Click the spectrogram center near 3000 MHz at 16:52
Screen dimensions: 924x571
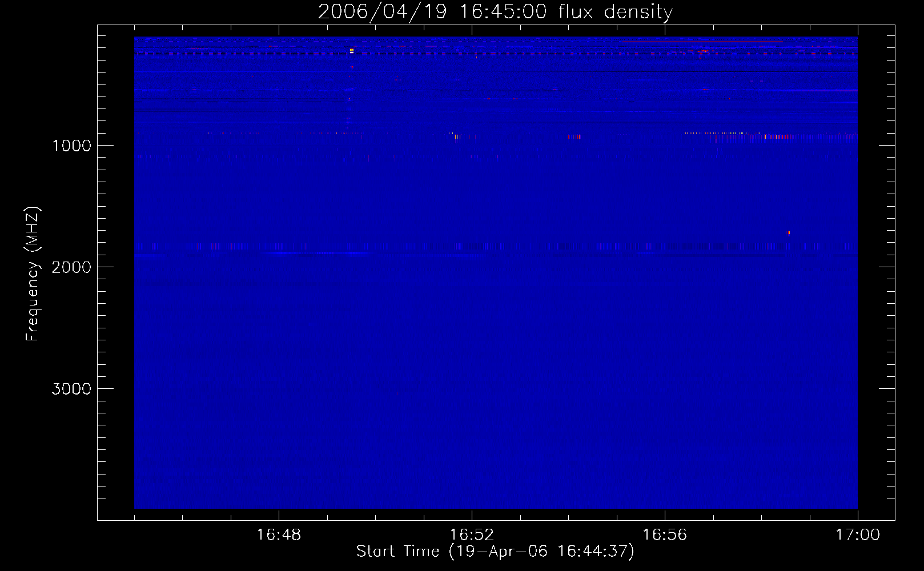472,388
